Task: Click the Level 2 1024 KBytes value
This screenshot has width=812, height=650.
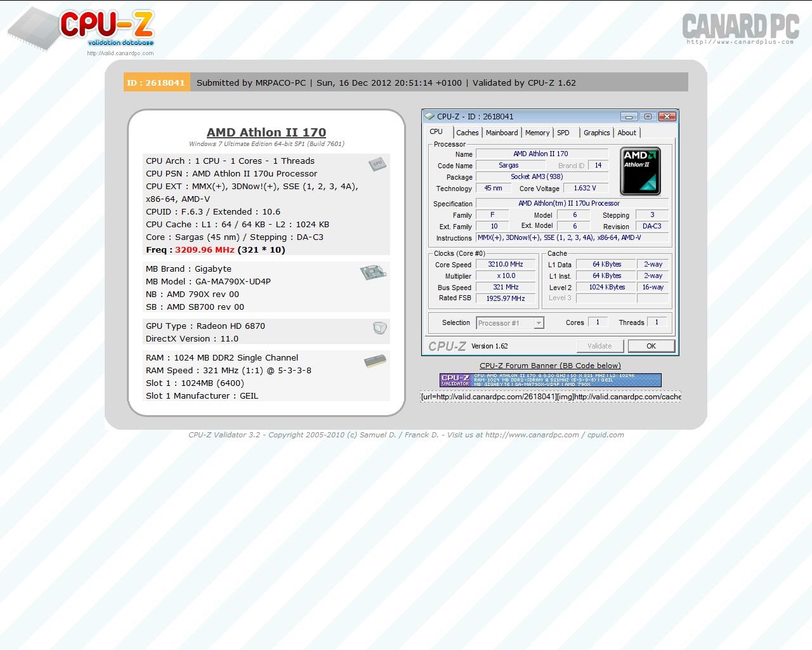Action: 607,287
